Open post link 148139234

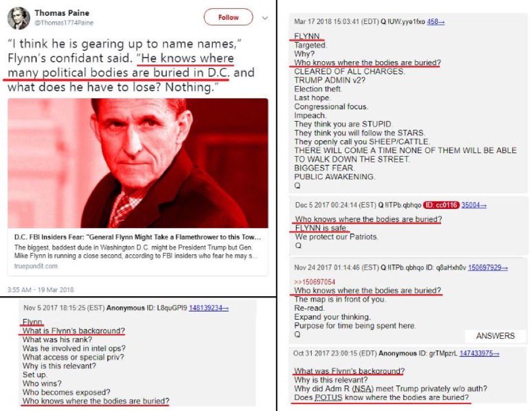(x=209, y=308)
